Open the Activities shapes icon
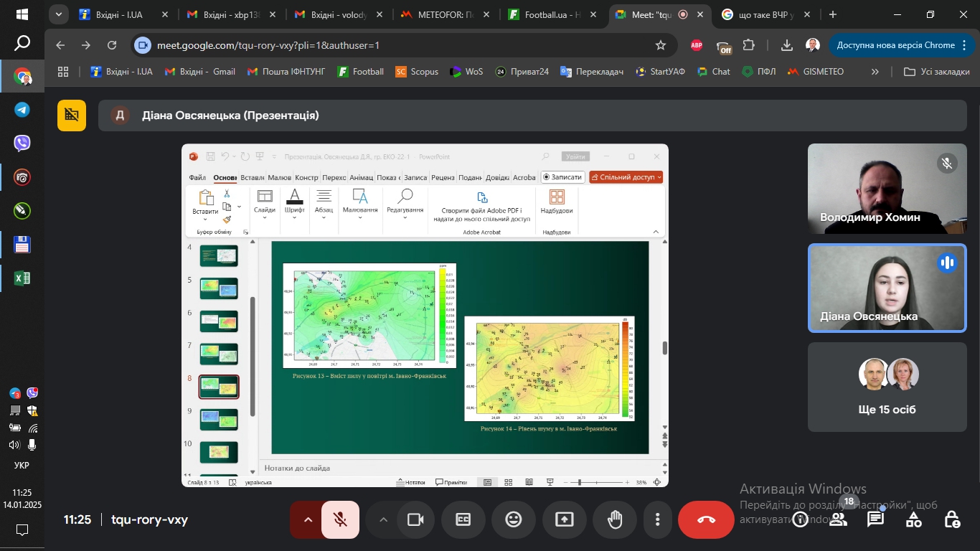The image size is (980, 551). [x=913, y=519]
